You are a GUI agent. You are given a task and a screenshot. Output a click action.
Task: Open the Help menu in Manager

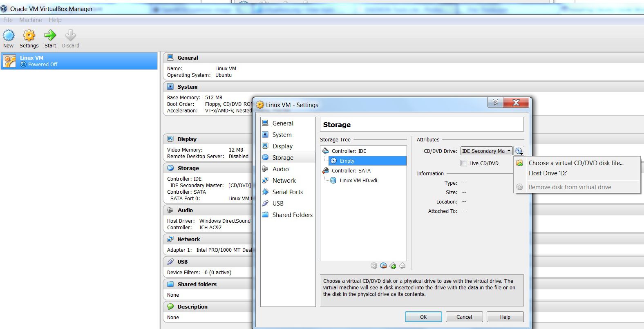tap(55, 20)
